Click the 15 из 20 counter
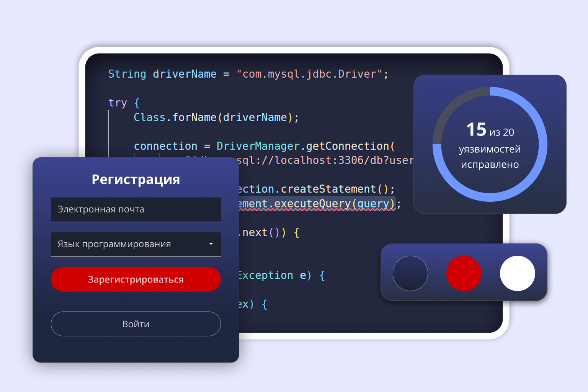 coord(490,130)
